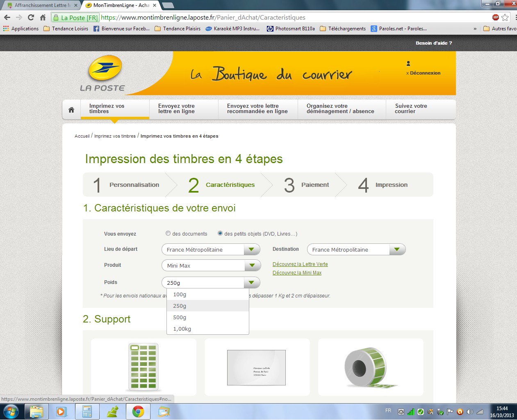Select the envelope support thumbnail
This screenshot has width=517, height=420.
pyautogui.click(x=257, y=367)
